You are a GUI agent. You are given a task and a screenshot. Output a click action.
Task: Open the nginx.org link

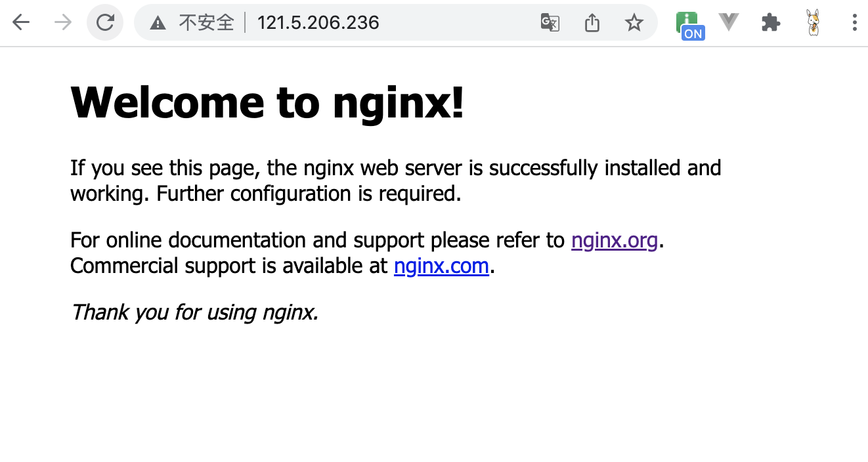click(x=615, y=241)
